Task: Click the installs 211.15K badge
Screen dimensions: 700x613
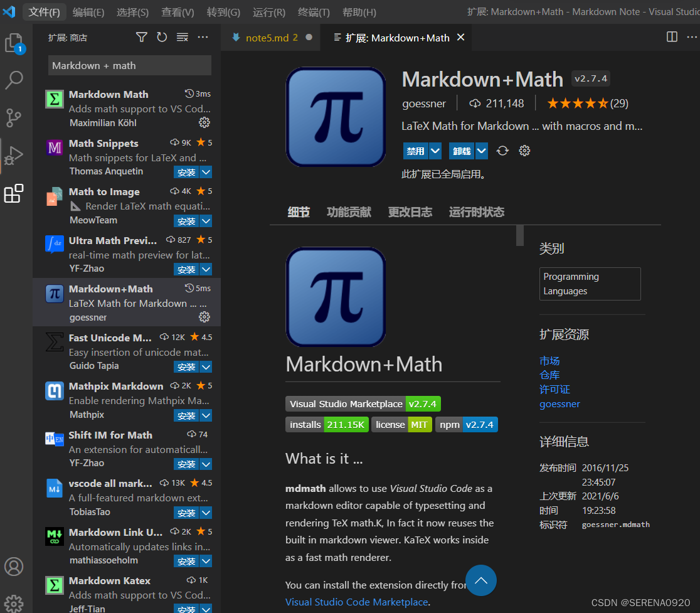Action: coord(327,425)
